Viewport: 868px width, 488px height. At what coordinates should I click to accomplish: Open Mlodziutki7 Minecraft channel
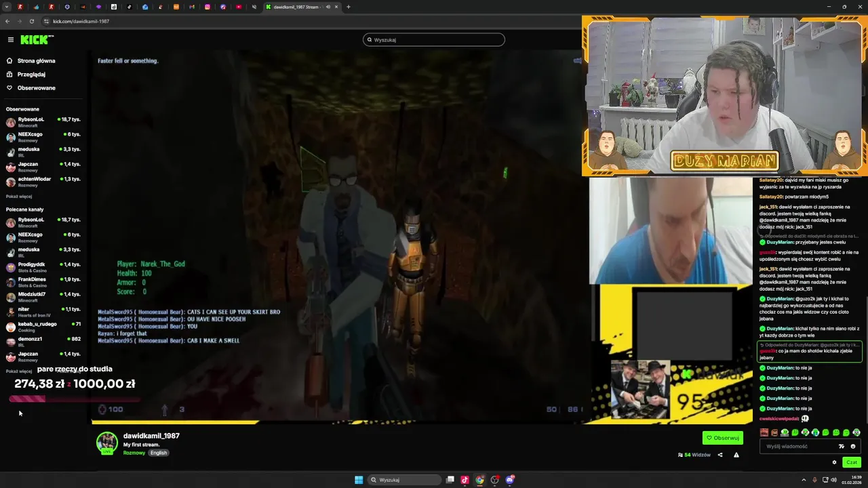pyautogui.click(x=43, y=297)
